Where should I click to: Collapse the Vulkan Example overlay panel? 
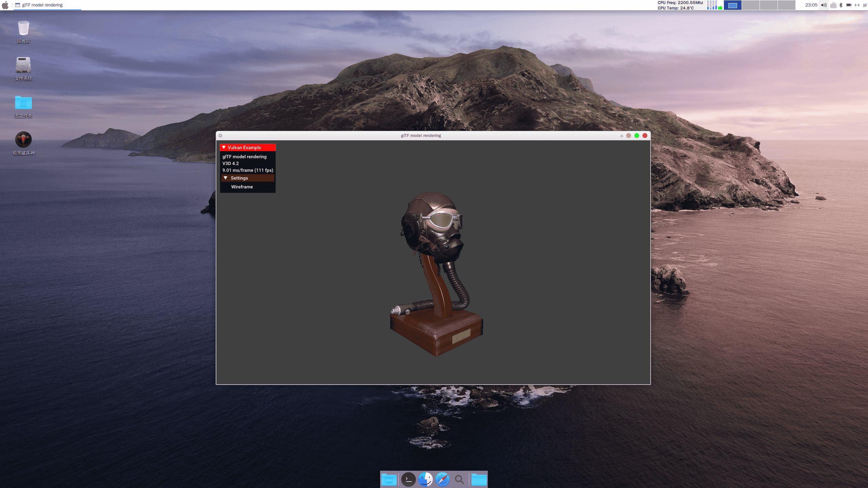(x=224, y=147)
